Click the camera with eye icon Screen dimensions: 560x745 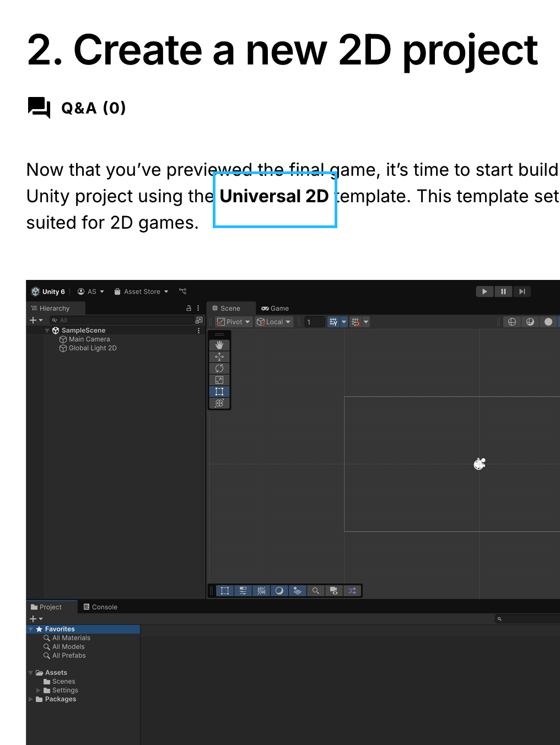coord(334,591)
